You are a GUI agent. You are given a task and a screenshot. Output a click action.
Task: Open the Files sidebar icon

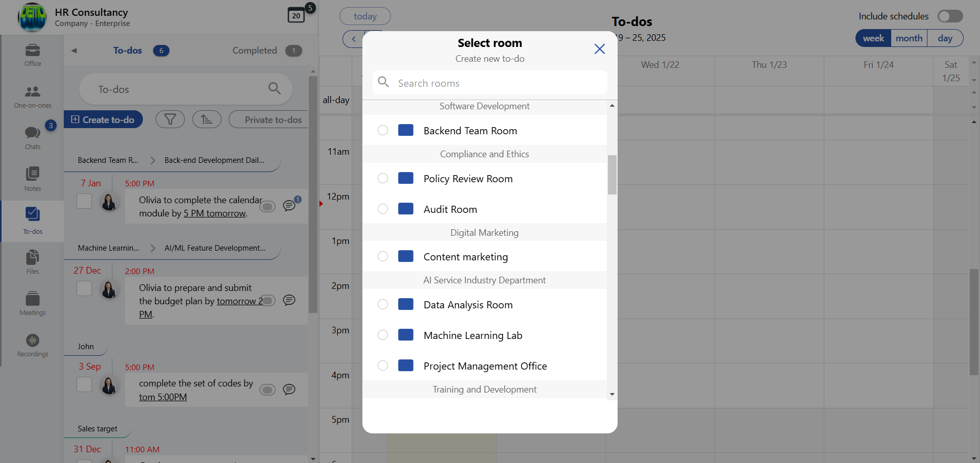pos(32,262)
